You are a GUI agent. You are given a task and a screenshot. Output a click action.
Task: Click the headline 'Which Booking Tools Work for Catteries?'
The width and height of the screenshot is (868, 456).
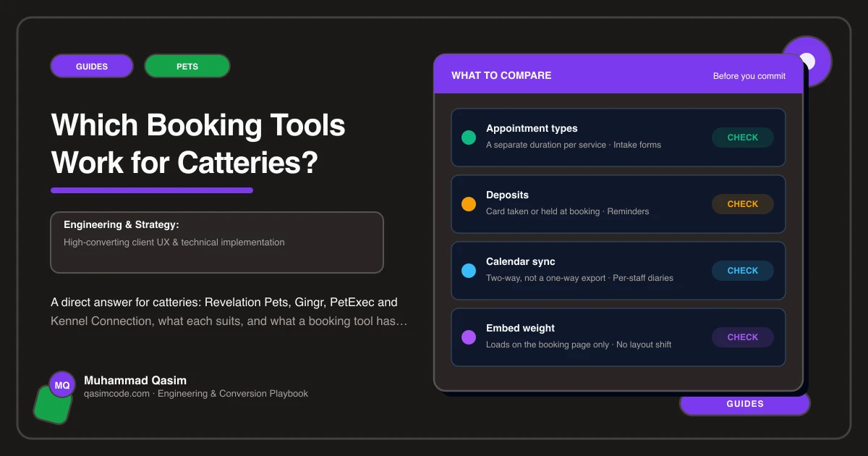point(198,144)
